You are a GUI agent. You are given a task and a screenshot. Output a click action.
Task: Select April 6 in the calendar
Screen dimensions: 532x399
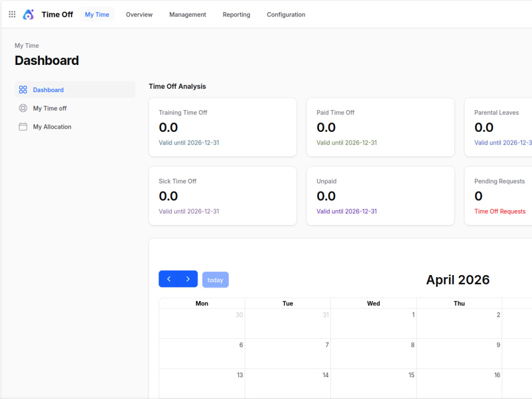(x=202, y=354)
